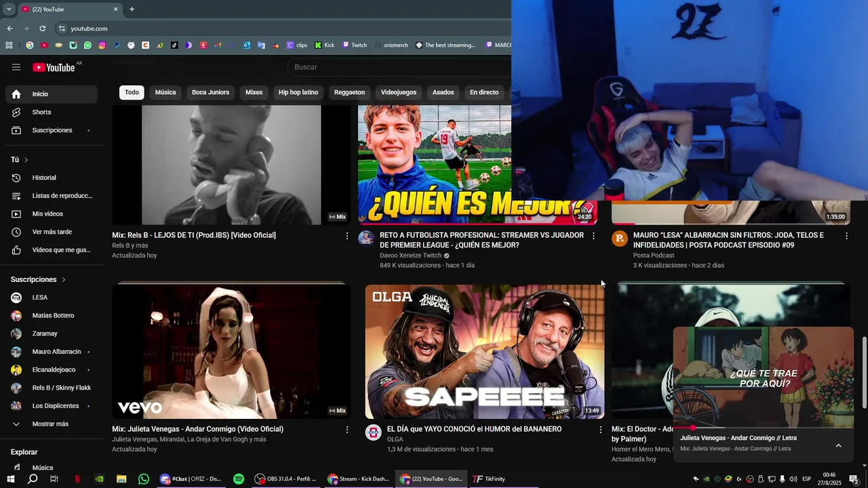The image size is (868, 488).
Task: Click the YouTube logo
Action: point(54,67)
